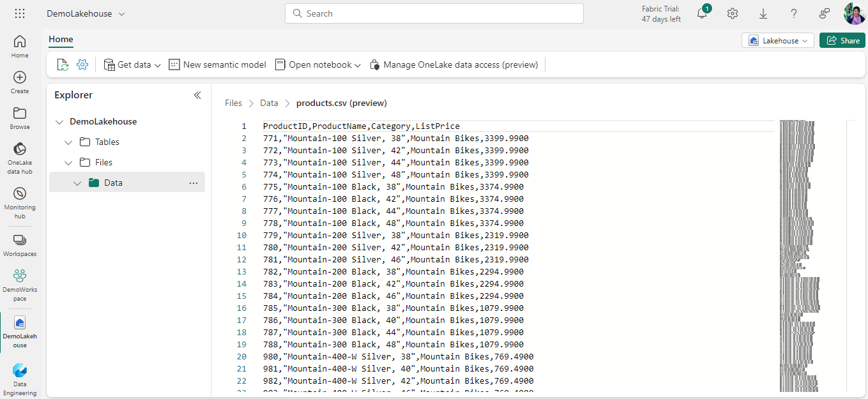Viewport: 868px width, 399px height.
Task: Click the header line ProductID,ProductName,Category,ListPrice
Action: pyautogui.click(x=362, y=126)
